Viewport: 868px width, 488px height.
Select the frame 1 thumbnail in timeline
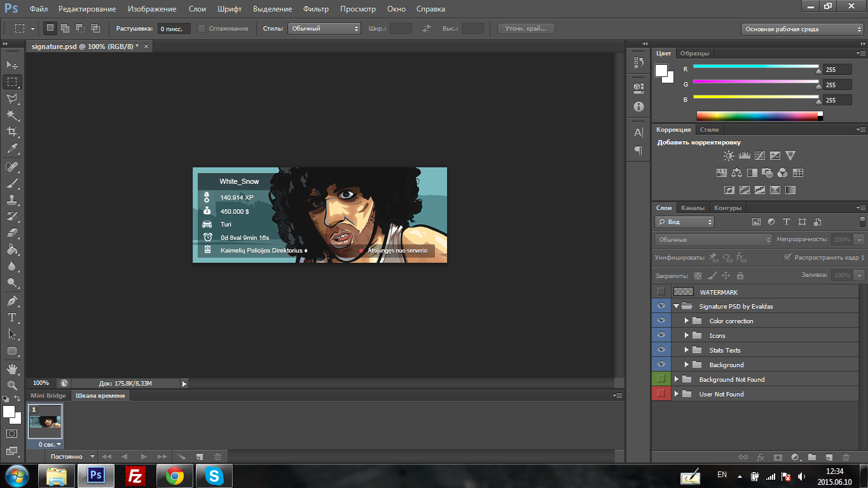click(x=45, y=421)
